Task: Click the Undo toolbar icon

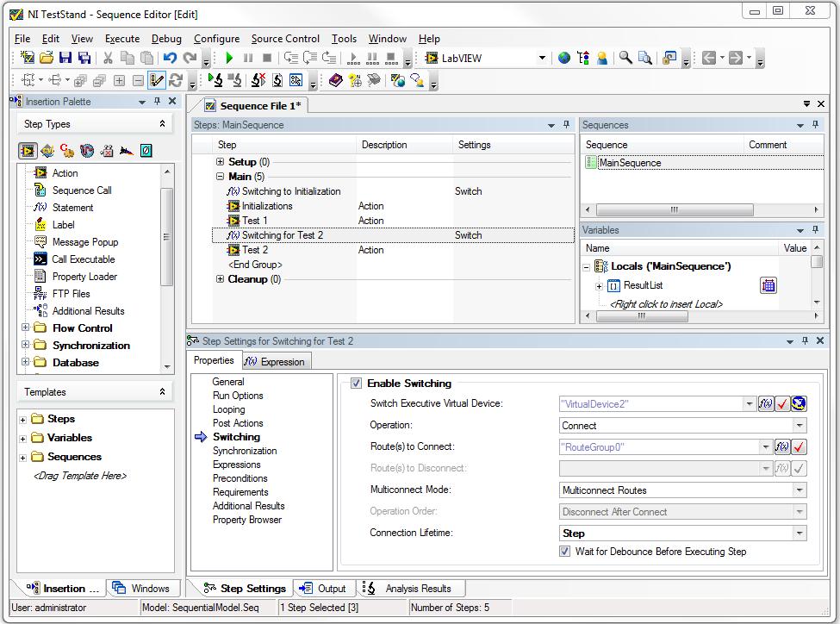Action: (170, 58)
